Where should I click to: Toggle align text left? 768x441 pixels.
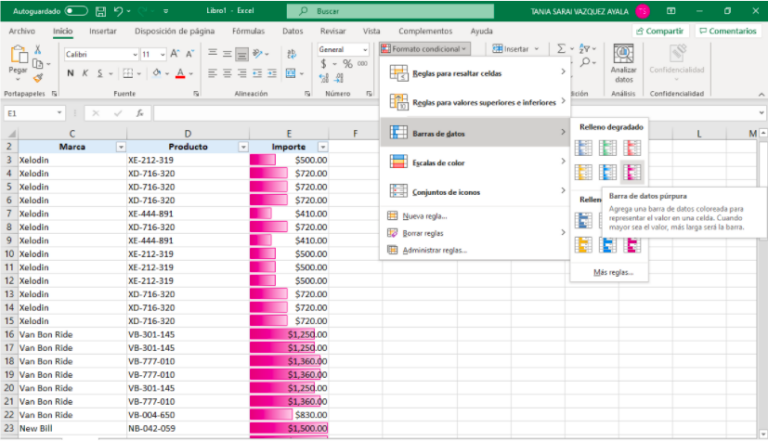pyautogui.click(x=212, y=74)
